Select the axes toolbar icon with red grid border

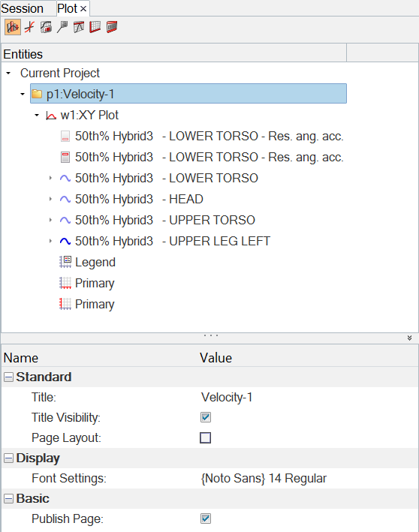click(95, 27)
